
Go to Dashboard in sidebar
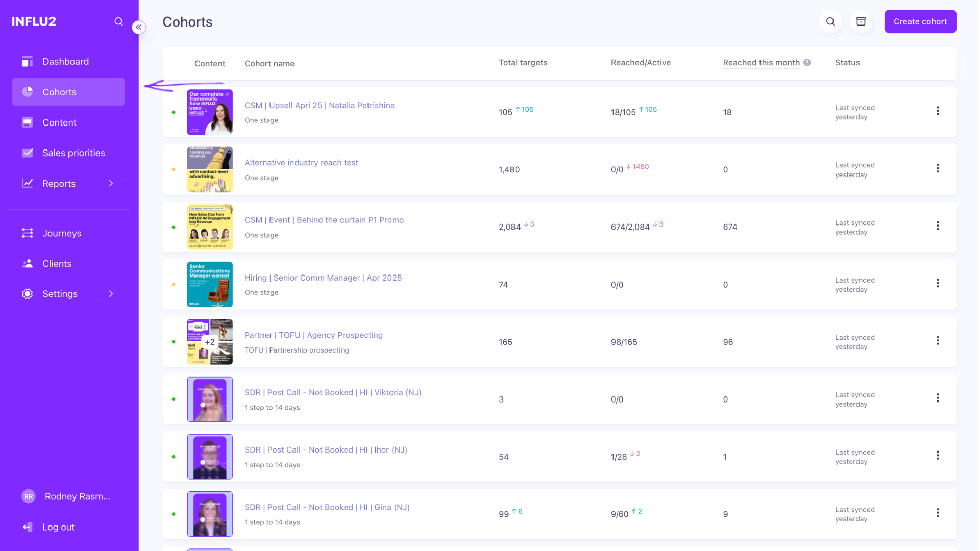(68, 62)
